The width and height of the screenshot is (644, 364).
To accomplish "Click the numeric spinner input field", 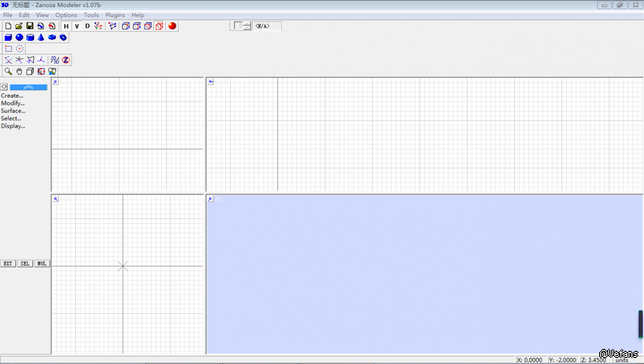I will 239,26.
